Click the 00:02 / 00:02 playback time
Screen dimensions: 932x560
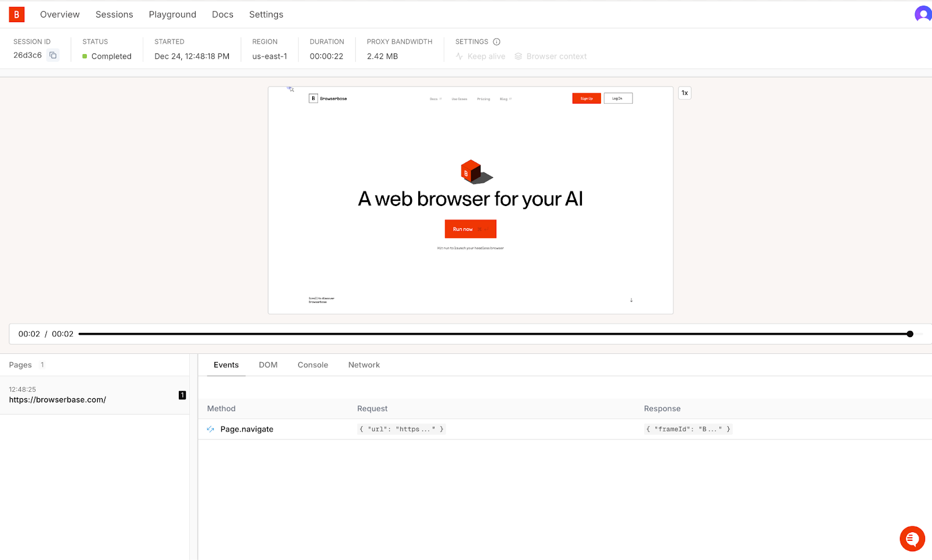click(x=46, y=334)
